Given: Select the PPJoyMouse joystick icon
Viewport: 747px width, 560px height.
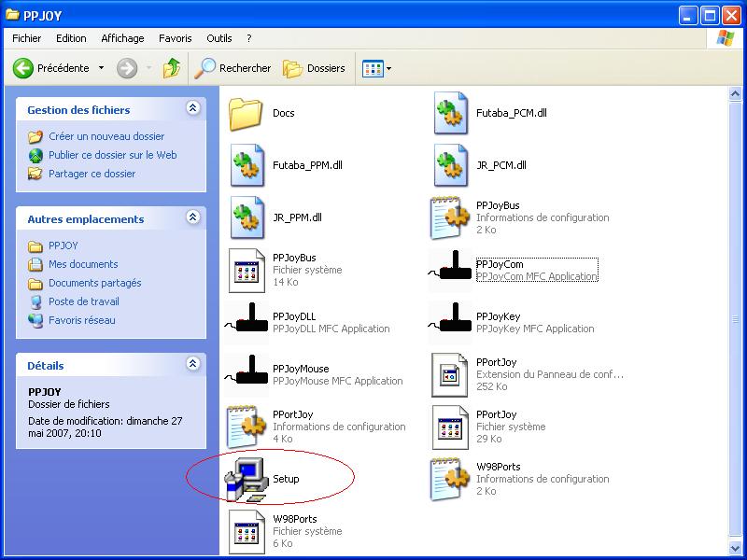Looking at the screenshot, I should click(247, 371).
